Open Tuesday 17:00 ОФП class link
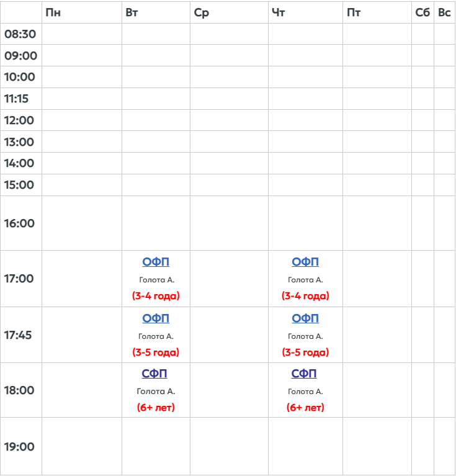 156,263
